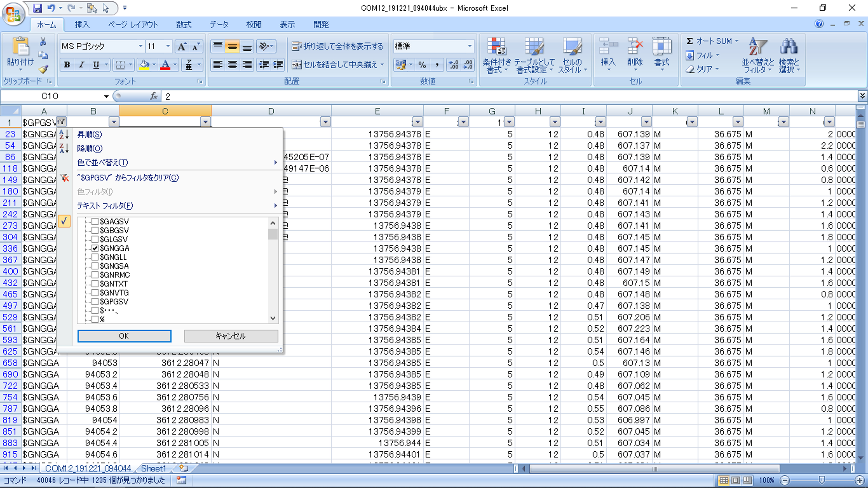Image resolution: width=868 pixels, height=488 pixels.
Task: Open column D filter dropdown
Action: [326, 122]
